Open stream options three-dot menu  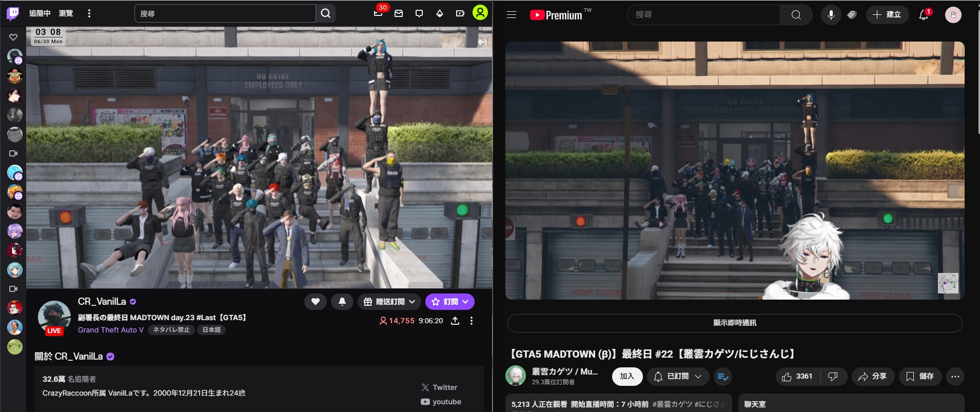point(472,321)
